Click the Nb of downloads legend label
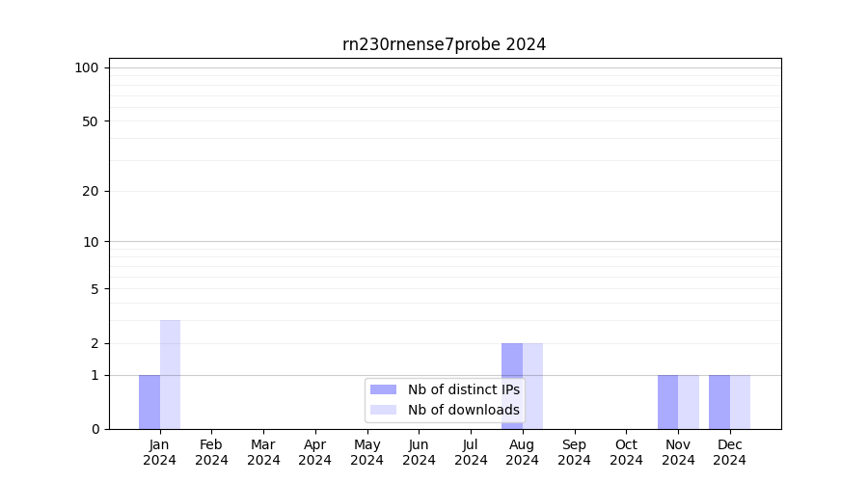 tap(463, 410)
